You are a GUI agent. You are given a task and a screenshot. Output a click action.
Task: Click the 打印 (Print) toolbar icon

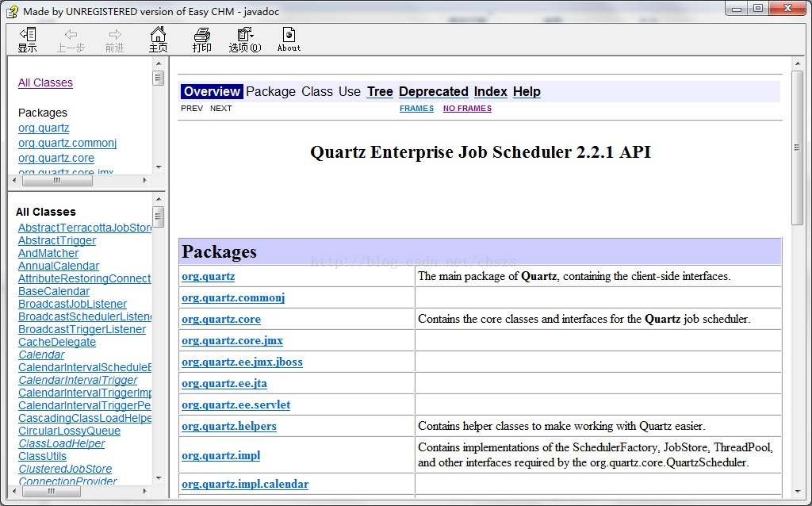(x=201, y=40)
